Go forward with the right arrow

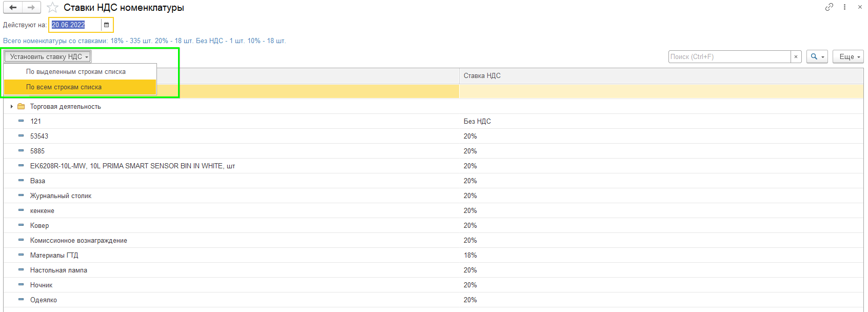[31, 8]
